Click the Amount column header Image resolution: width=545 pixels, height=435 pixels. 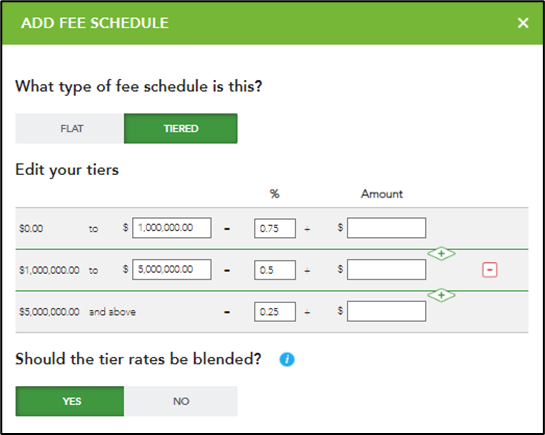382,194
